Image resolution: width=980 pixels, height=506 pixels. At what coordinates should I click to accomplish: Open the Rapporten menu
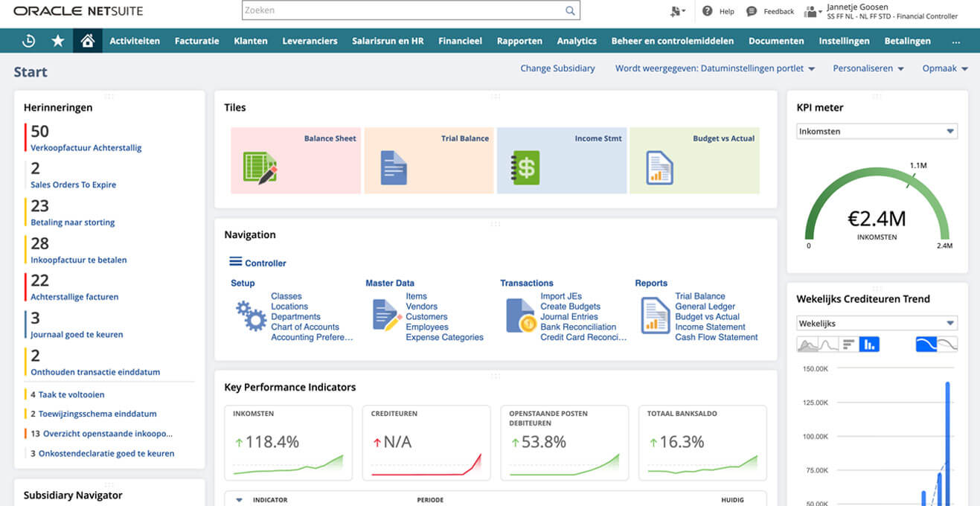(519, 41)
